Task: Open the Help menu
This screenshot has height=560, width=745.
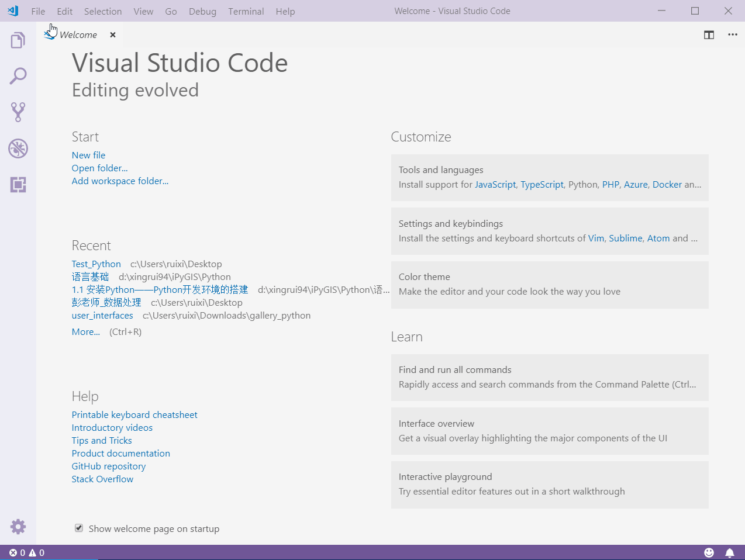Action: coord(285,11)
